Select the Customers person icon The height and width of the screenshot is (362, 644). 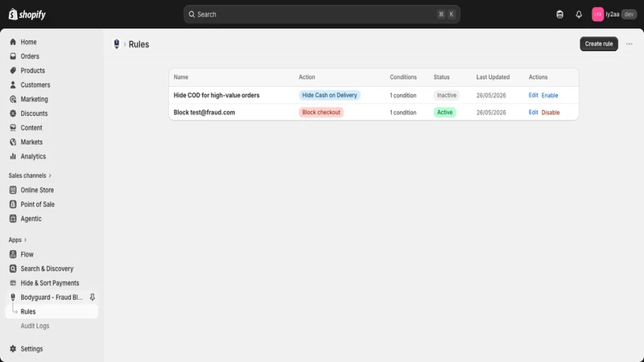tap(13, 85)
